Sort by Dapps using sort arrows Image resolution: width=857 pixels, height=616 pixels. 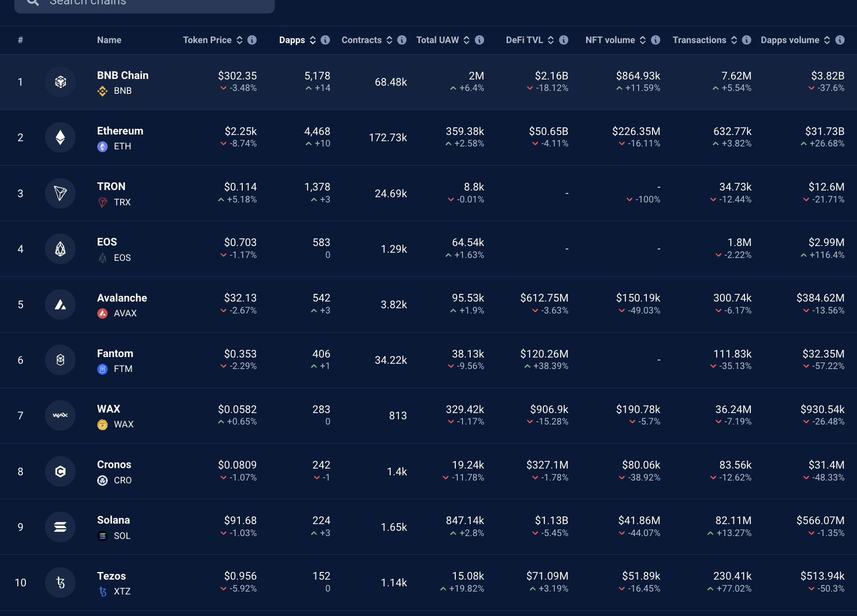click(x=313, y=40)
